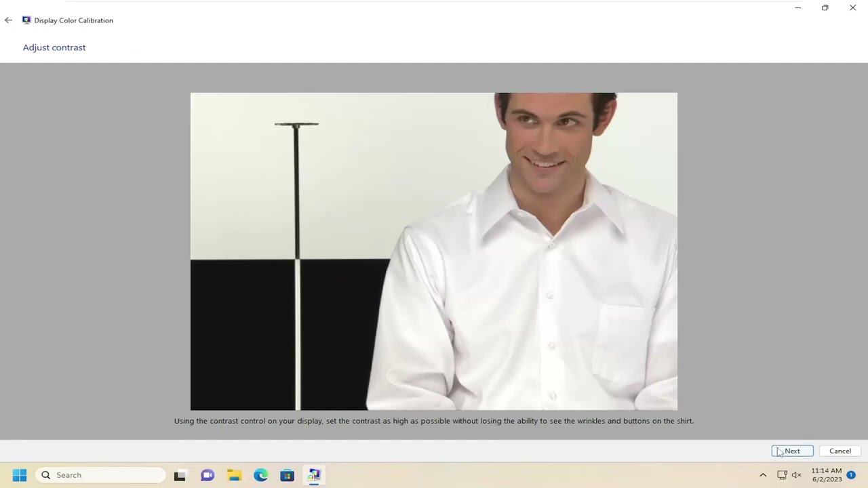Open the notification badge in the tray
Screen dimensions: 868x488
851,475
